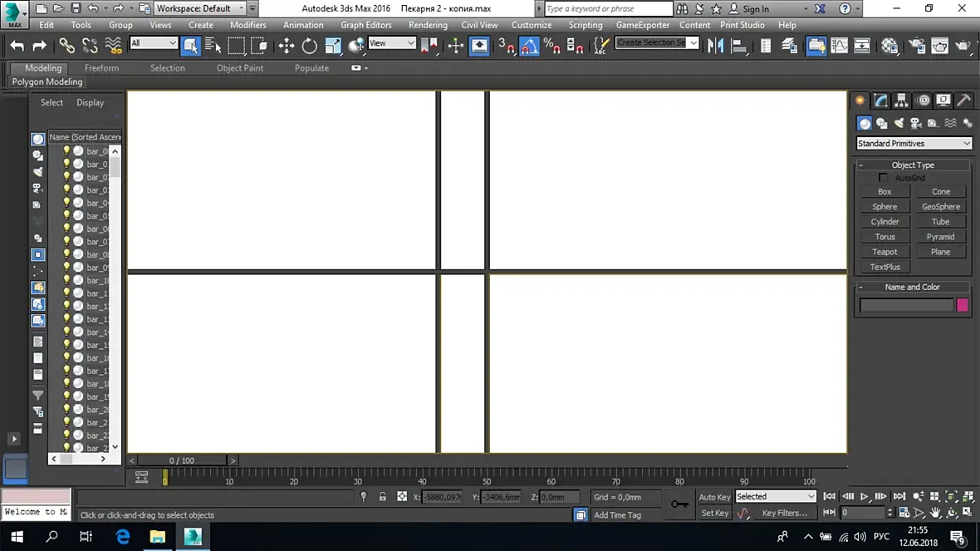Click the Undo arrow in main toolbar
The image size is (980, 551).
pyautogui.click(x=17, y=46)
